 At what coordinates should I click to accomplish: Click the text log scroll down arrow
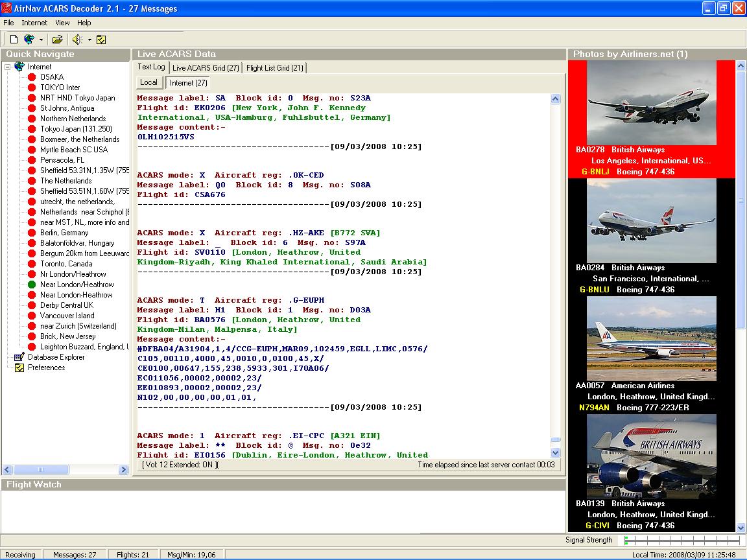click(x=556, y=453)
